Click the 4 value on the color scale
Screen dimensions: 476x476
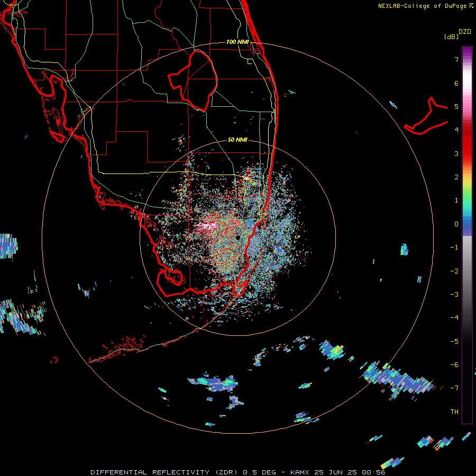(456, 130)
